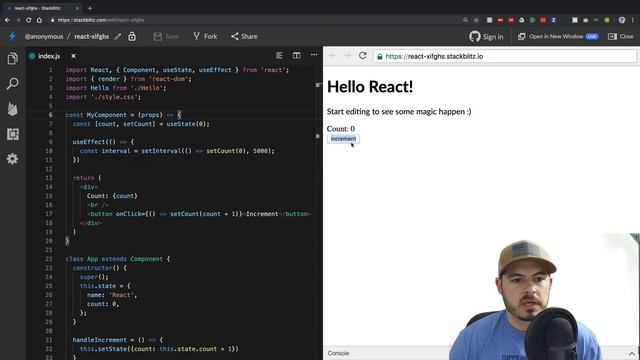Reload the preview pane

click(362, 56)
